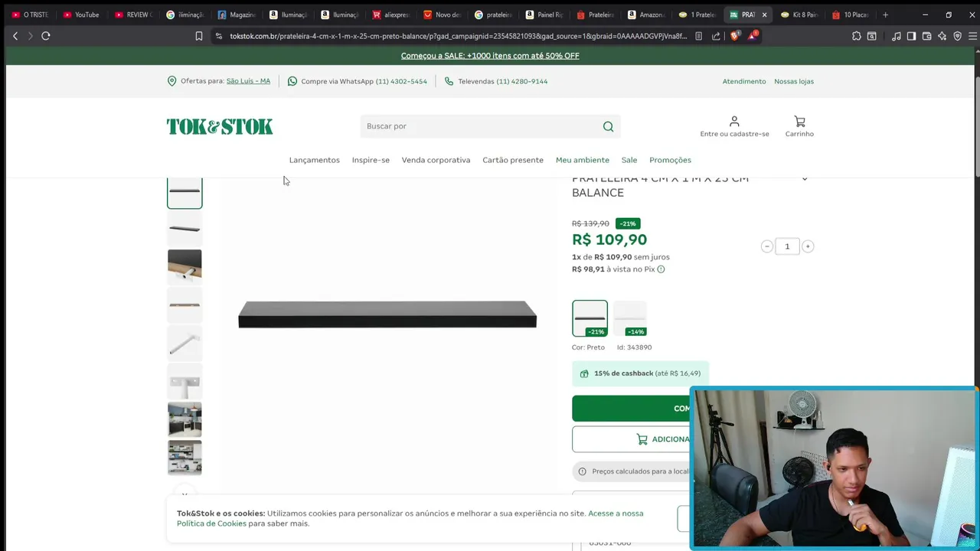This screenshot has height=551, width=980.
Task: Open Compre via WhatsApp link
Action: 358,81
